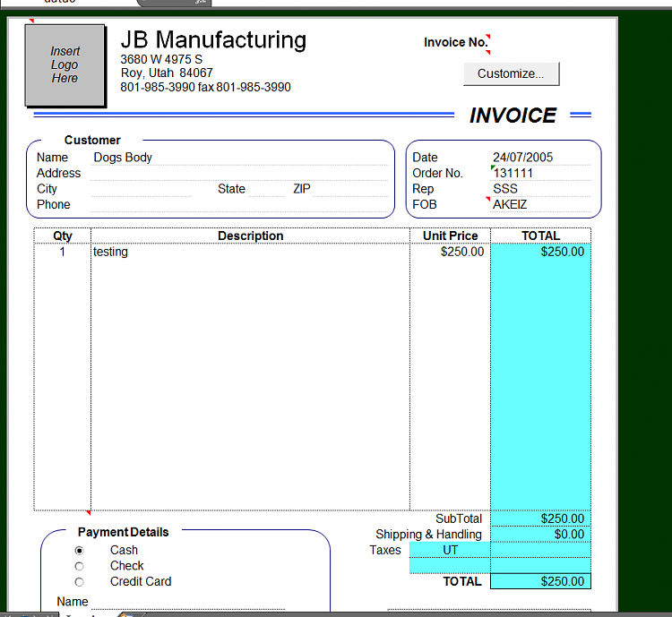Click the TOTAL column header
This screenshot has height=617, width=672.
[x=541, y=236]
